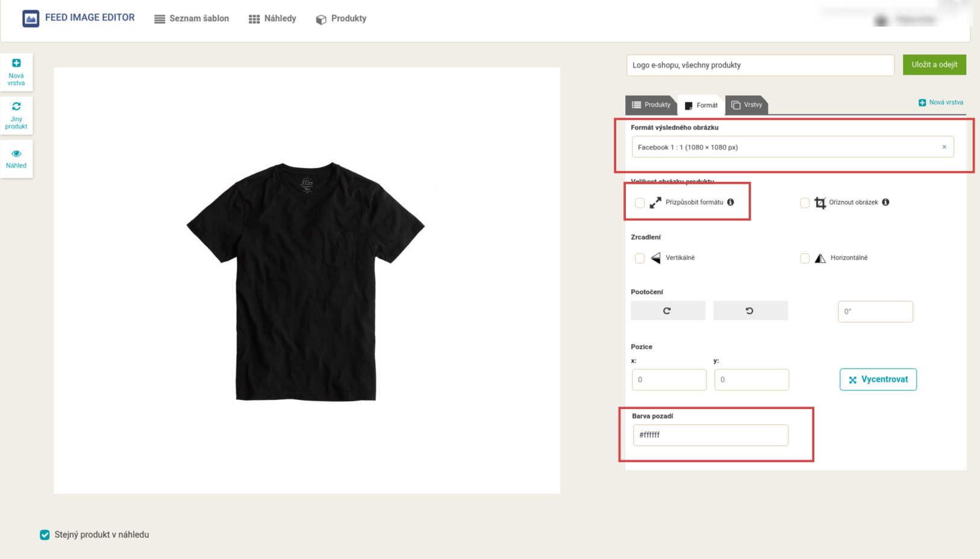Click the Feed Image Editor logo icon
This screenshot has height=559, width=980.
[x=31, y=19]
